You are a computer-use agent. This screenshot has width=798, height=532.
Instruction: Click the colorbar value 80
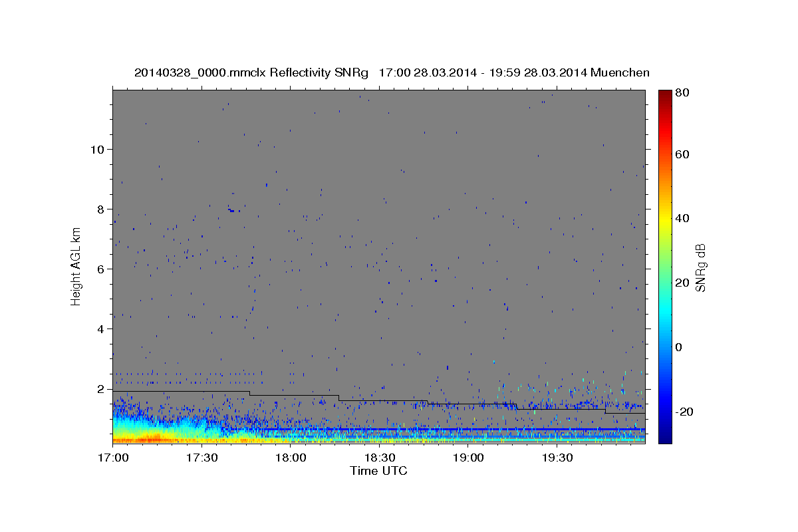(683, 93)
